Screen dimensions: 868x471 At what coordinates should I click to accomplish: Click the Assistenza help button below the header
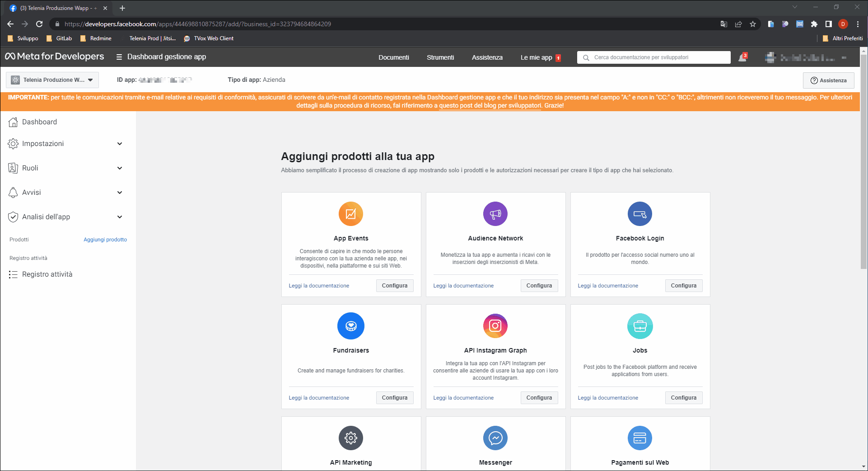tap(829, 80)
